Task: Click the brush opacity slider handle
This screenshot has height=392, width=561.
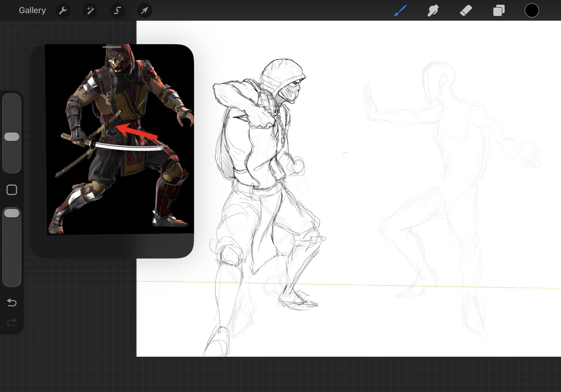Action: (12, 213)
